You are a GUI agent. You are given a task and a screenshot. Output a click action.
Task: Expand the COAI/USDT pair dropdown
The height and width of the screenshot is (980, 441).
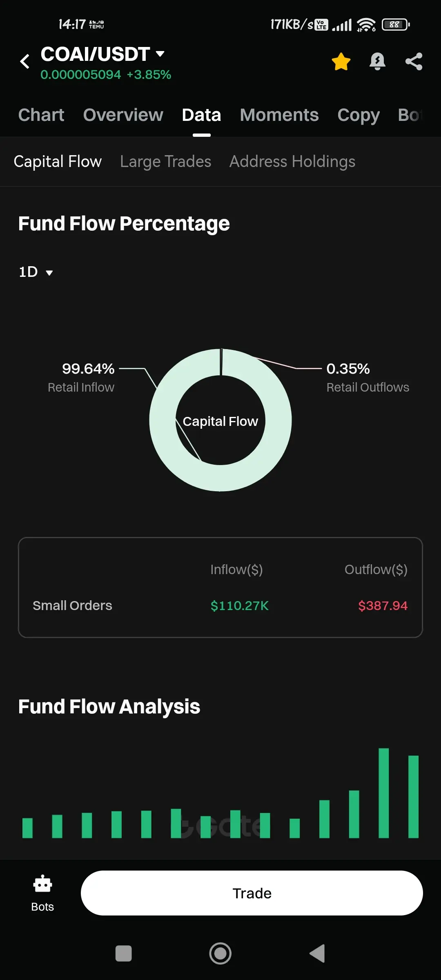(160, 53)
